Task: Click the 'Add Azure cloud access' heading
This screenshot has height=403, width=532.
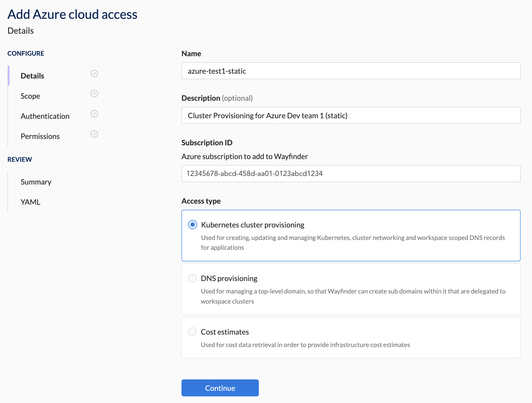Action: coord(72,14)
